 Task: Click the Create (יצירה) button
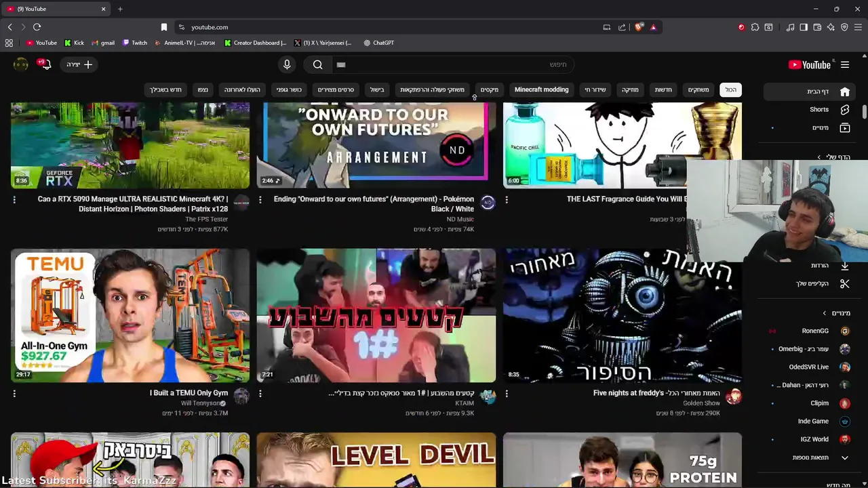pyautogui.click(x=80, y=64)
